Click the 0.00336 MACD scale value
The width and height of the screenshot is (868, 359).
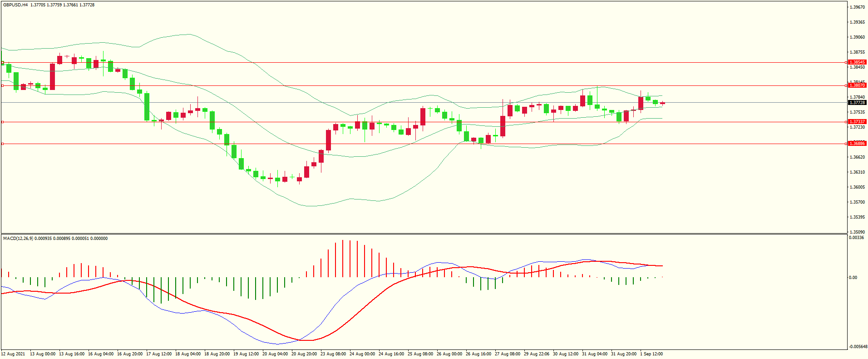point(856,238)
